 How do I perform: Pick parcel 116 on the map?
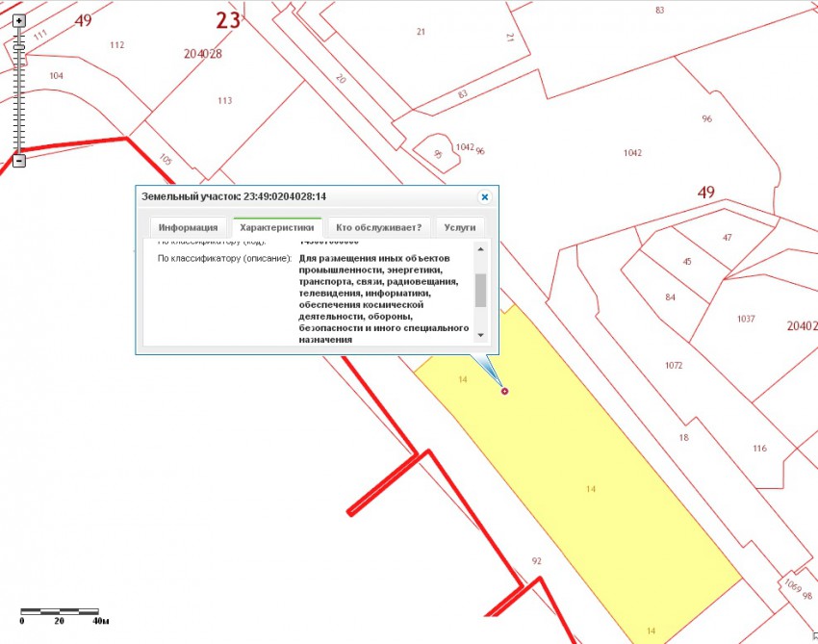tap(759, 449)
